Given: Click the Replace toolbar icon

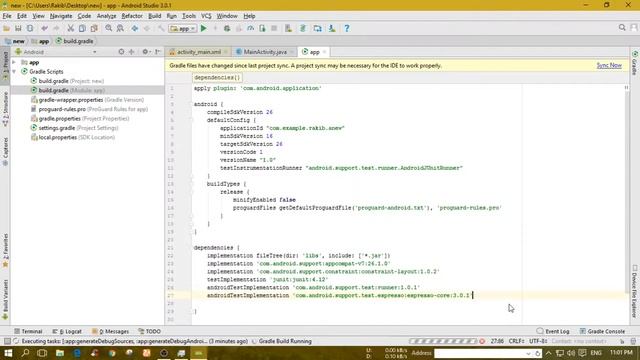Looking at the screenshot, I should (120, 29).
